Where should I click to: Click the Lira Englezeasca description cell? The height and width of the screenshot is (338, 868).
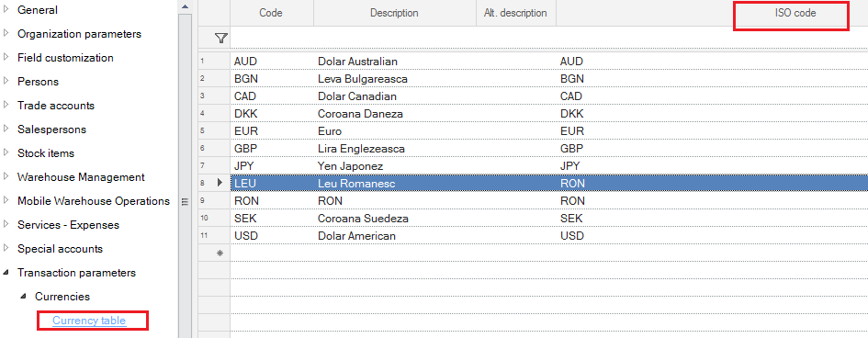(x=395, y=148)
